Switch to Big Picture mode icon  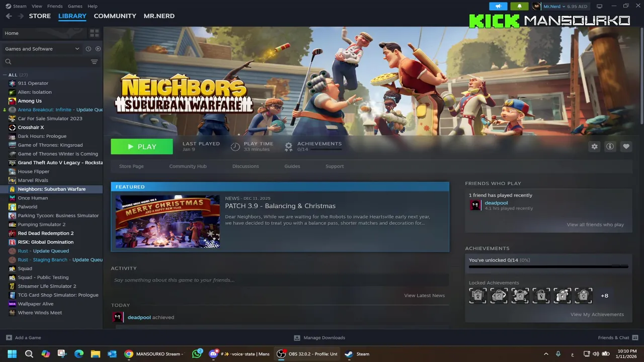tap(599, 6)
